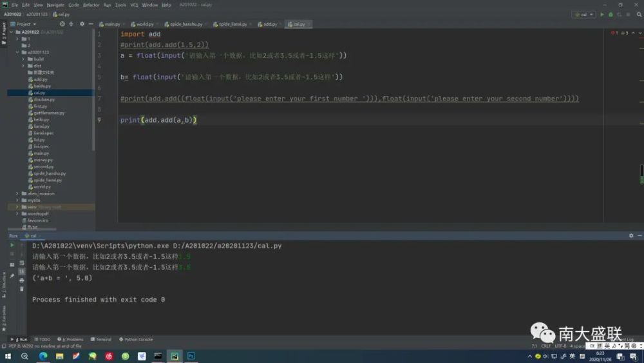Collapse the a20201123 folder
This screenshot has width=644, height=363.
(17, 52)
